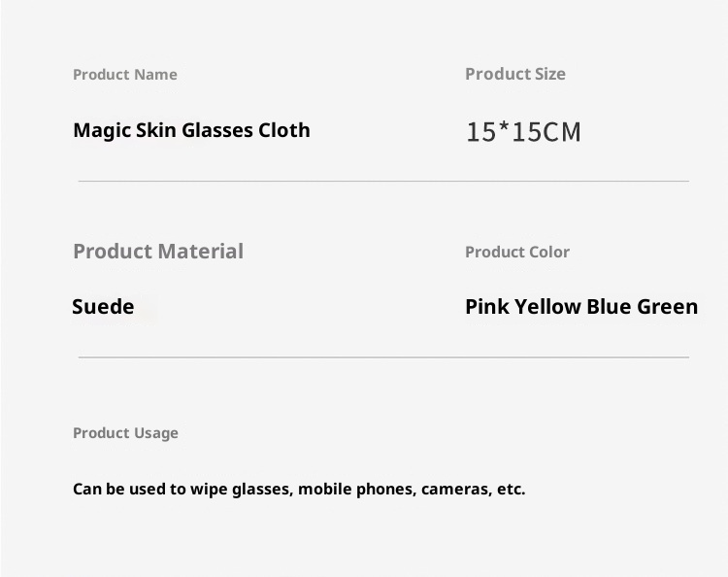The width and height of the screenshot is (728, 577).
Task: Click the divider line below Product Name section
Action: click(383, 181)
